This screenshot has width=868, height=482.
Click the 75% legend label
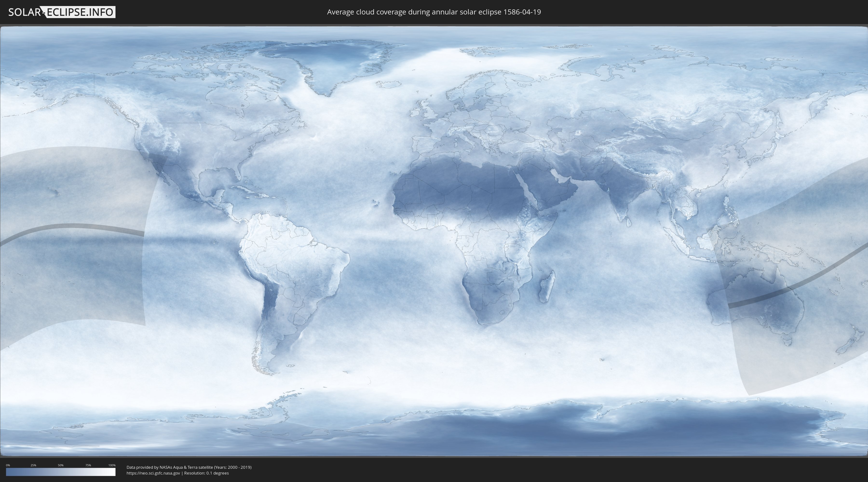click(x=88, y=465)
